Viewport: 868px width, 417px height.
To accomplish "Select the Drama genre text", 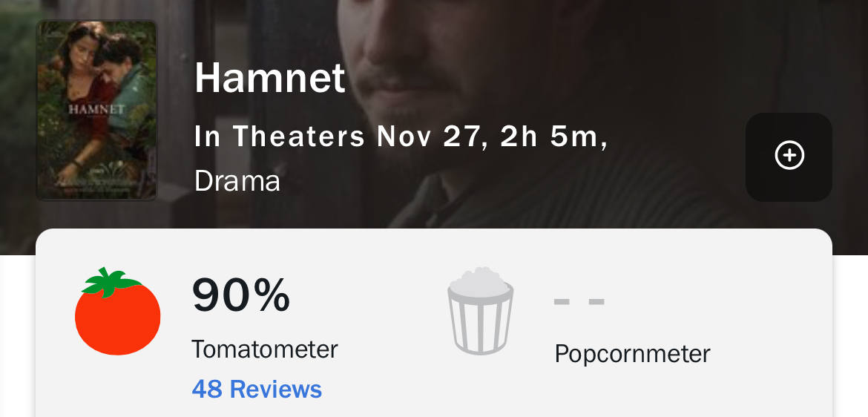I will [x=237, y=181].
